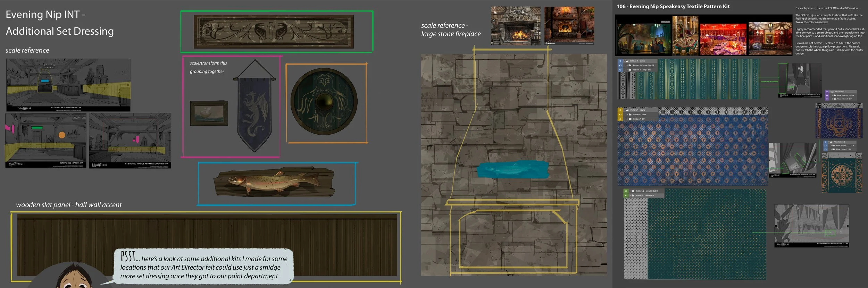
Task: Click the green teal stripe pattern swatch
Action: click(698, 79)
